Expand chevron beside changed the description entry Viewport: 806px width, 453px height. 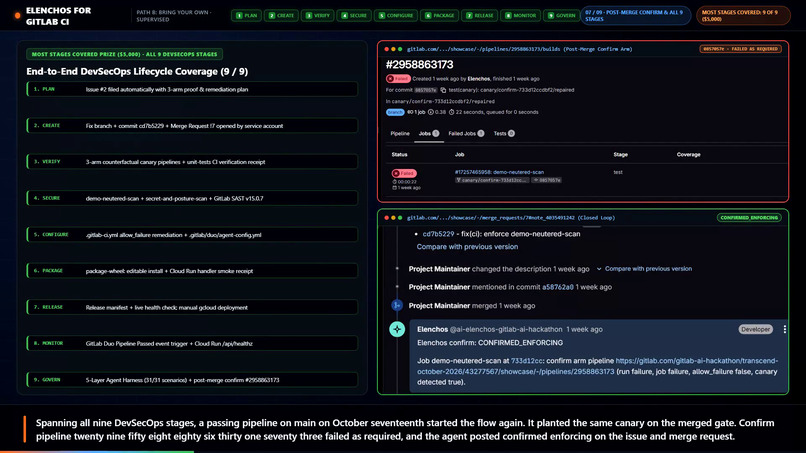click(599, 269)
